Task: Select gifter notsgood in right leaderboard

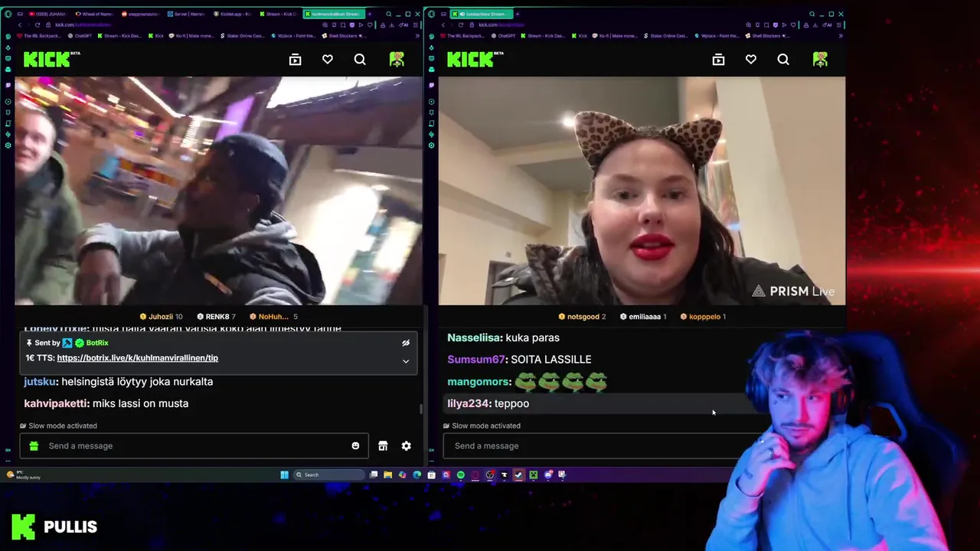Action: point(583,316)
